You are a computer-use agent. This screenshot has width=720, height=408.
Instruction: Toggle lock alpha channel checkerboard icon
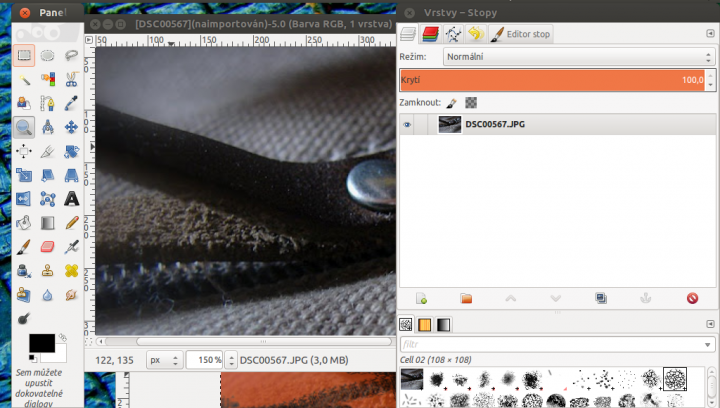[471, 102]
